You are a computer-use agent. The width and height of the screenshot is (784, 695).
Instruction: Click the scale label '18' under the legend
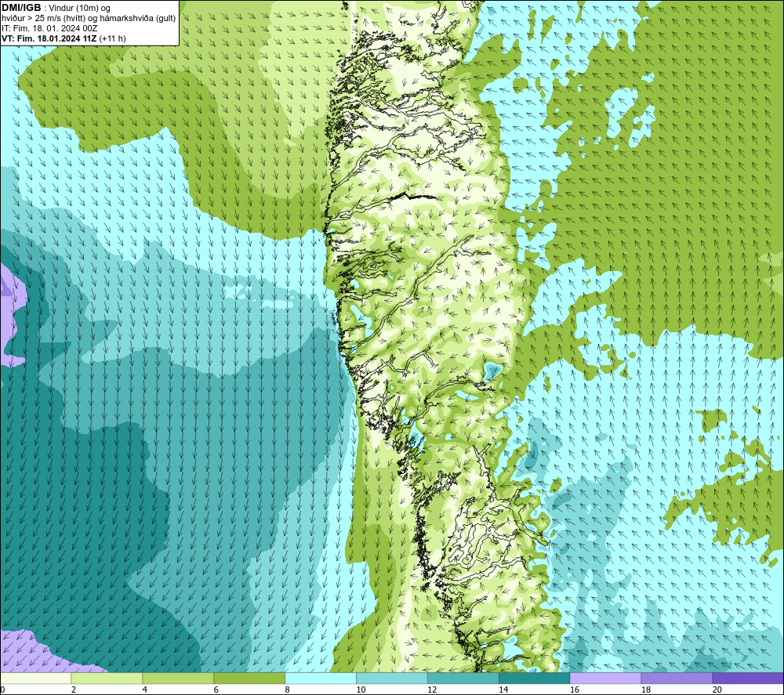click(x=645, y=690)
